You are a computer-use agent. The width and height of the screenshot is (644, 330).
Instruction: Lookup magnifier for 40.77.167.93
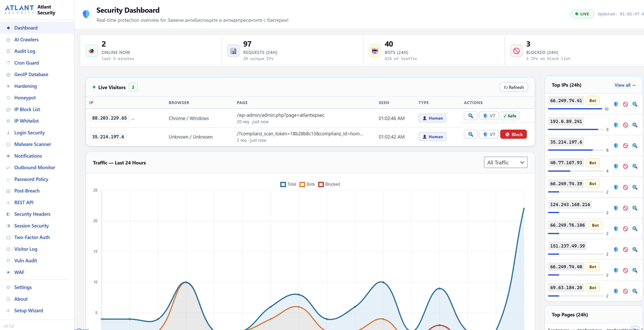click(x=635, y=166)
